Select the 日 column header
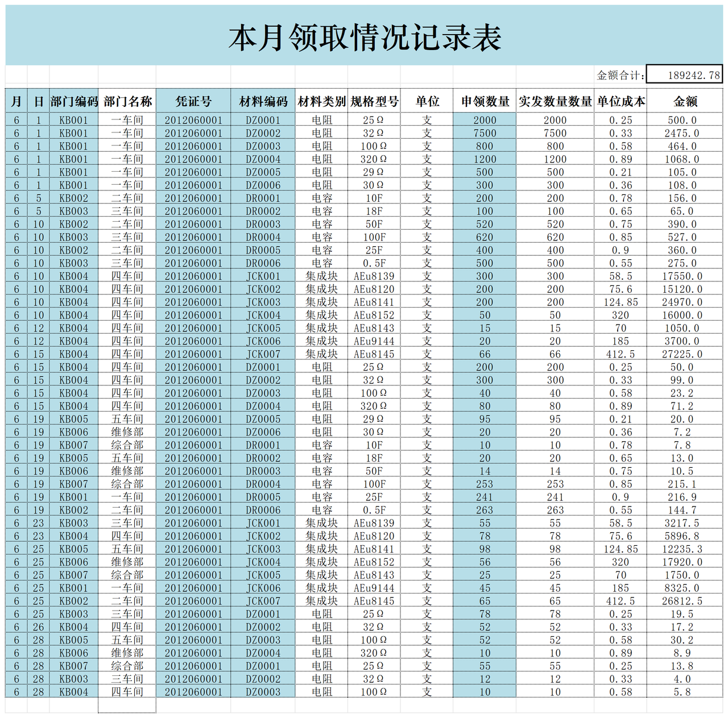This screenshot has width=728, height=718. click(39, 101)
